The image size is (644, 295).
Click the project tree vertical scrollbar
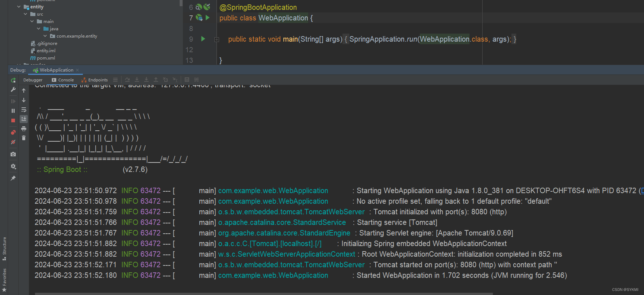coord(181,3)
